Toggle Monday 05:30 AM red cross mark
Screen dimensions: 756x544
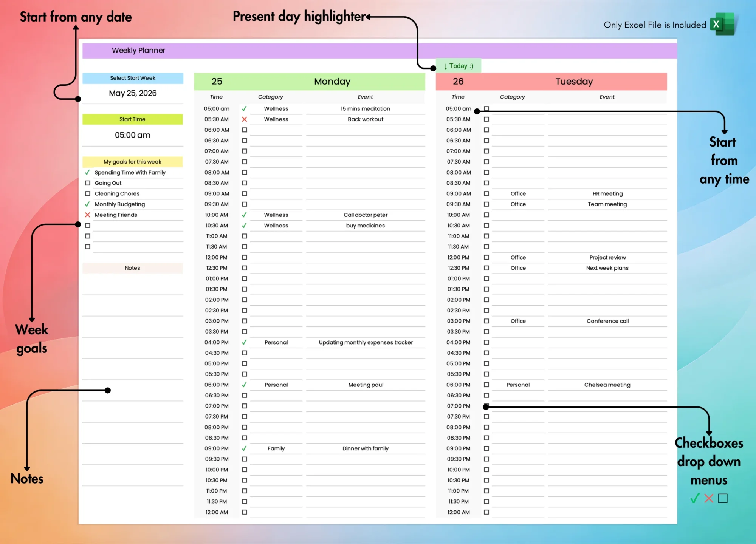(244, 119)
